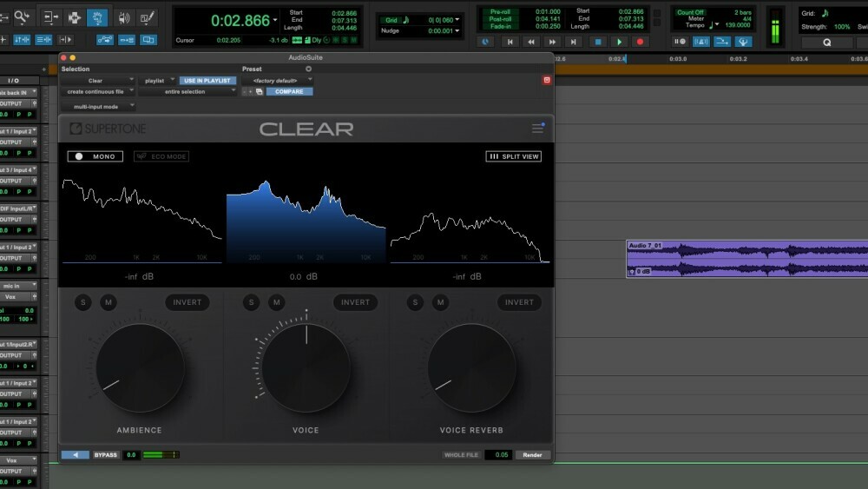Click the Rewind transport button
The image size is (868, 489).
(x=531, y=42)
